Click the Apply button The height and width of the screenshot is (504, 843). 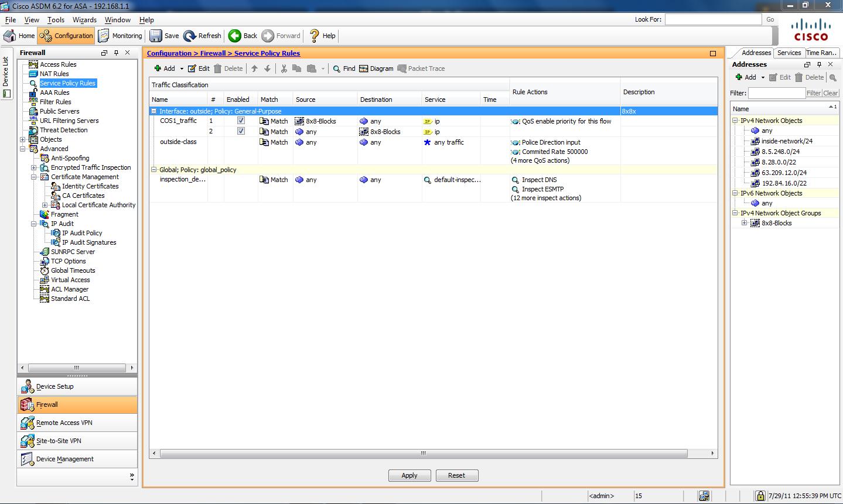click(x=409, y=475)
